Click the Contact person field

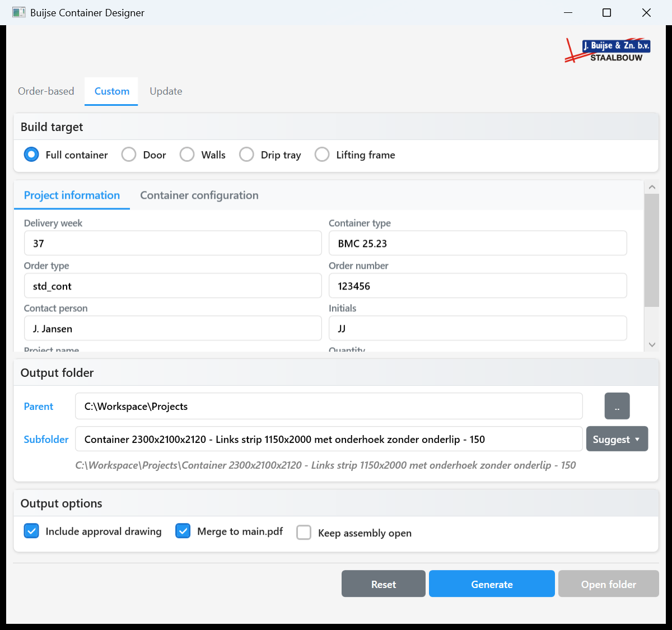tap(173, 328)
